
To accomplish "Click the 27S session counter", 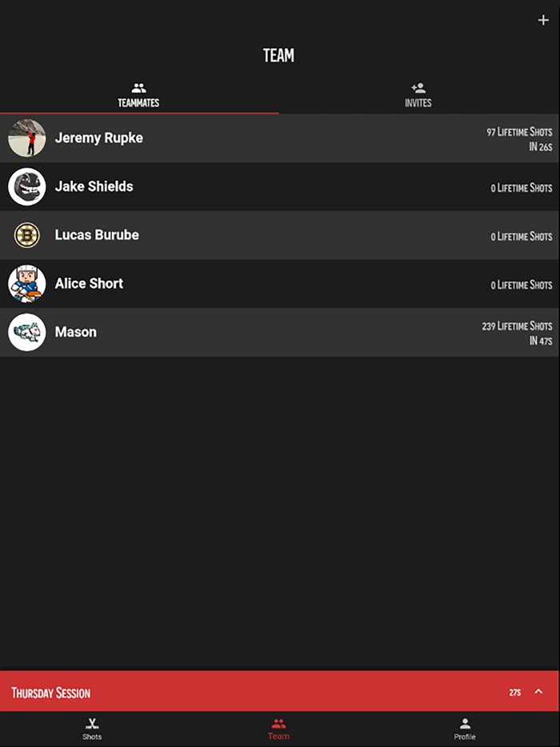I will [516, 693].
